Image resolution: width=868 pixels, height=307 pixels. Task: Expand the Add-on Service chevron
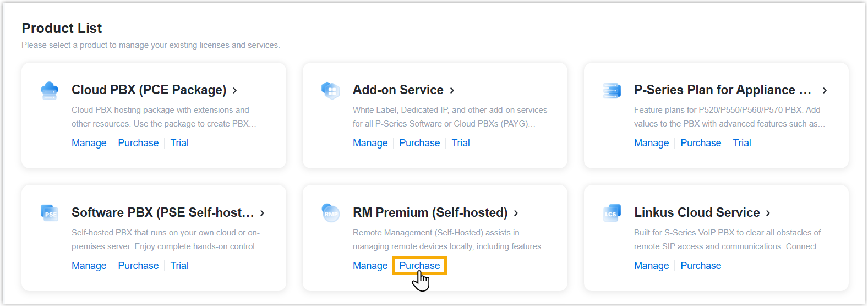(x=452, y=91)
